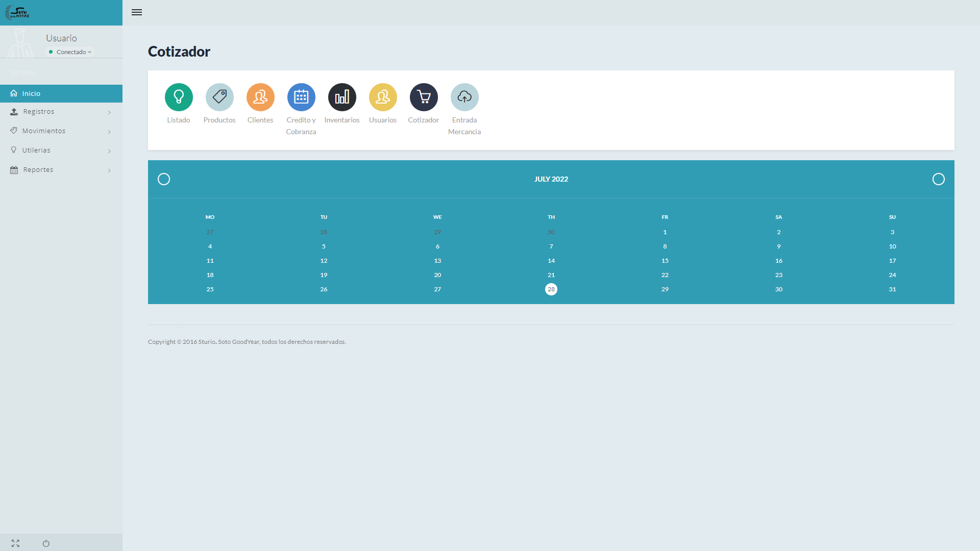This screenshot has height=551, width=980.
Task: Go to previous month in calendar
Action: [x=164, y=179]
